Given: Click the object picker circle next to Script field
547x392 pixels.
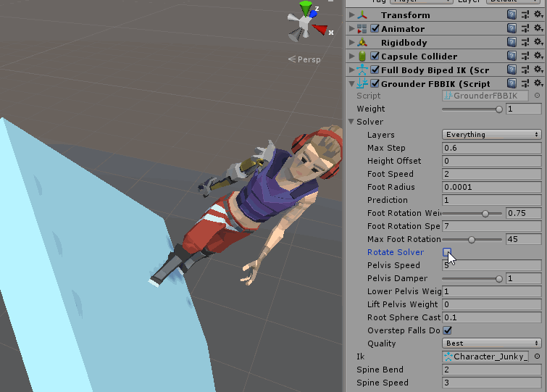Looking at the screenshot, I should tap(538, 95).
